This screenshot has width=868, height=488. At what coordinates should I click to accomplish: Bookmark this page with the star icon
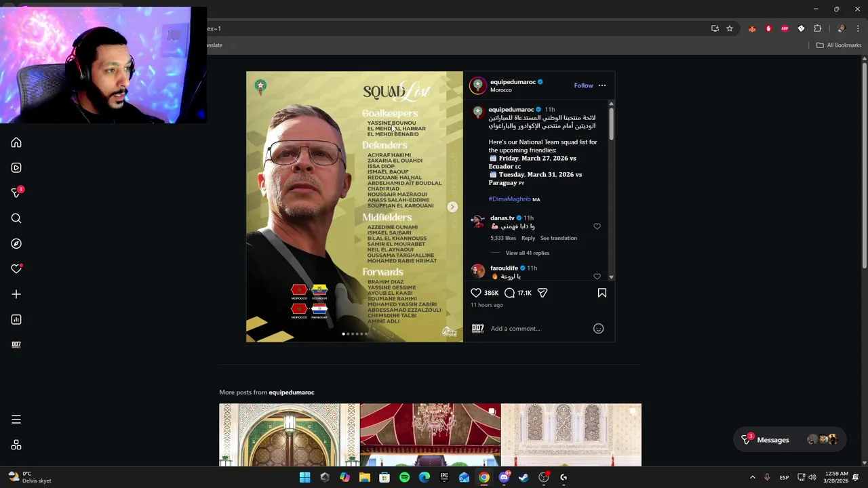(x=730, y=28)
